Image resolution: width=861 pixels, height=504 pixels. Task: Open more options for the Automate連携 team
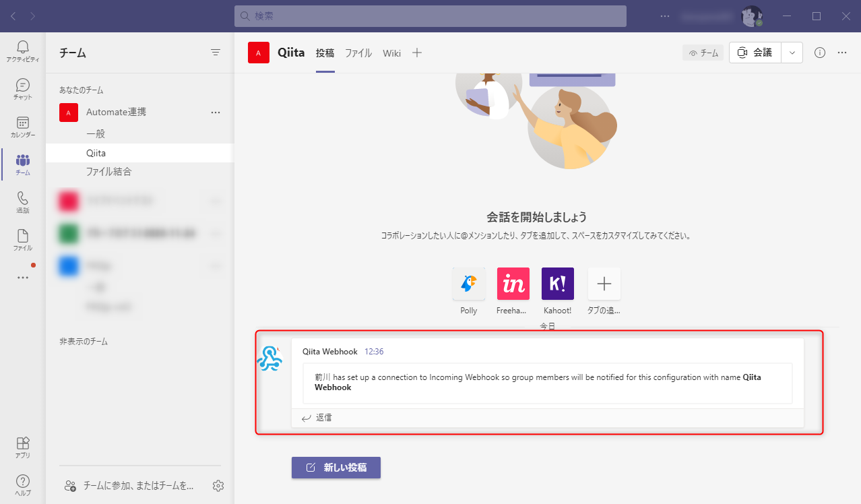click(215, 112)
